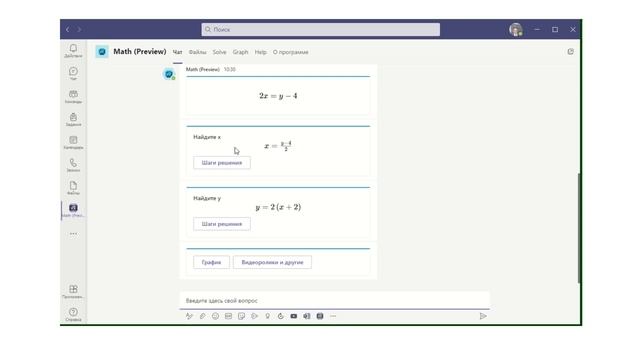The image size is (640, 360).
Task: Open Teams in the left sidebar
Action: pos(73,96)
